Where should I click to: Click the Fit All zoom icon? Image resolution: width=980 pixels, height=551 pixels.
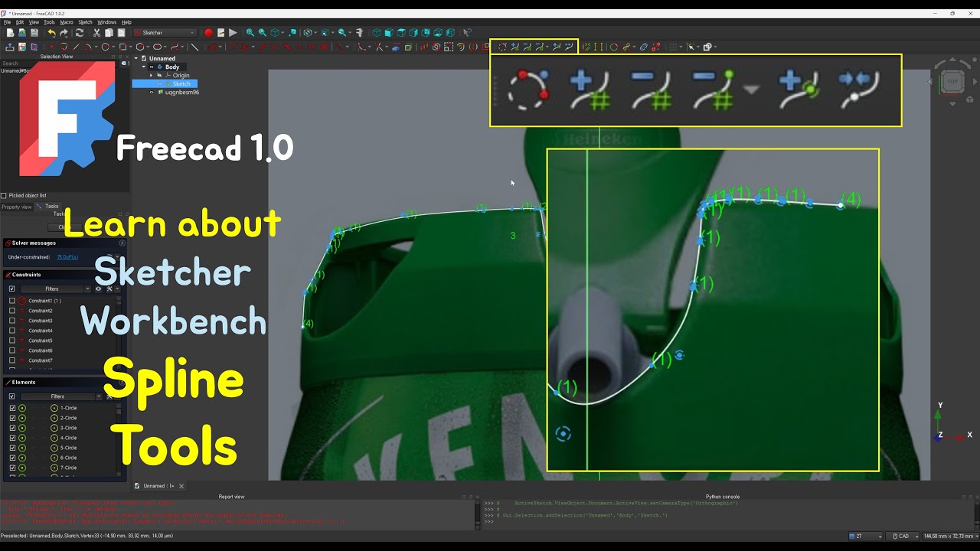click(250, 33)
